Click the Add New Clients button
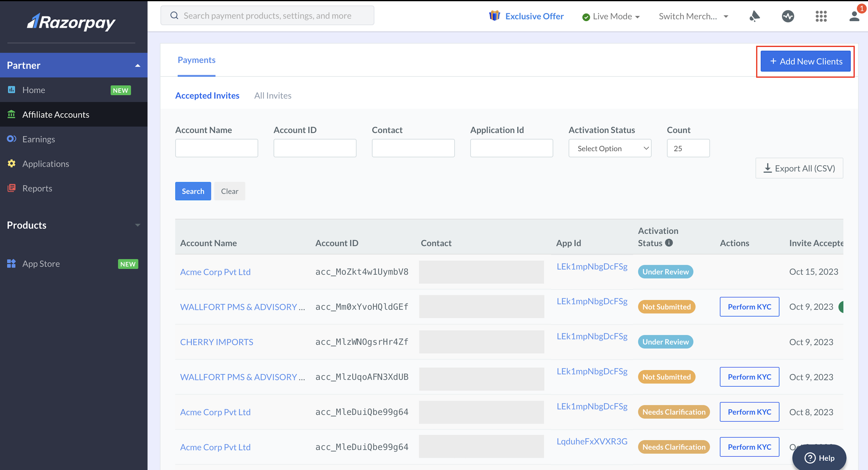Screen dimensions: 868x470 pyautogui.click(x=805, y=61)
